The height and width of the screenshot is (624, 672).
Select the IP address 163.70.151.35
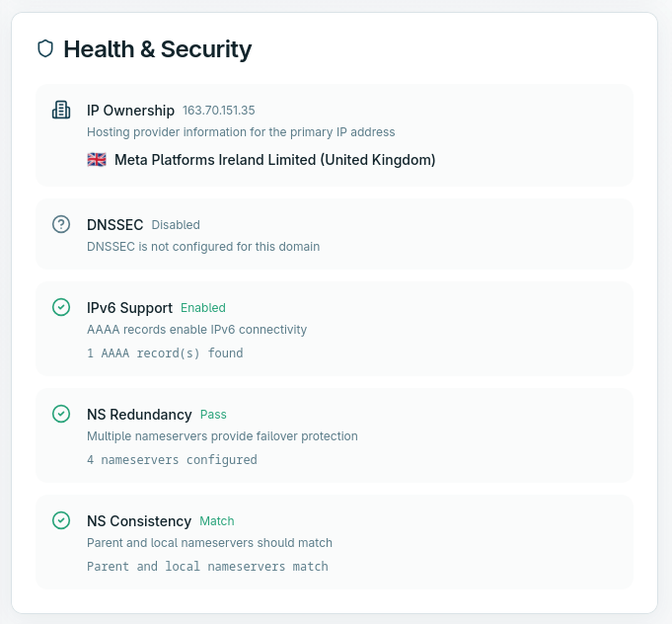[218, 111]
